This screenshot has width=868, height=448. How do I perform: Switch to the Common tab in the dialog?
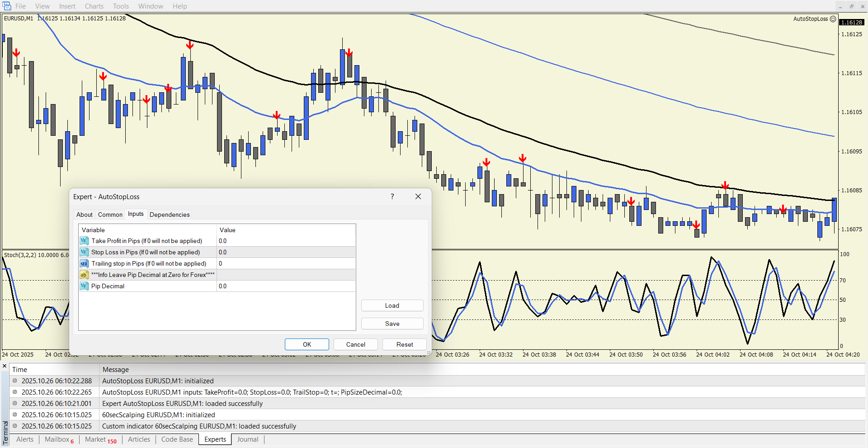[x=110, y=214]
